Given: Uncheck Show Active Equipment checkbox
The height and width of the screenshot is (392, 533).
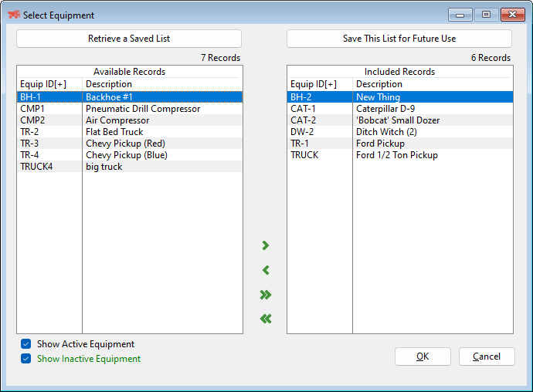Looking at the screenshot, I should 26,344.
